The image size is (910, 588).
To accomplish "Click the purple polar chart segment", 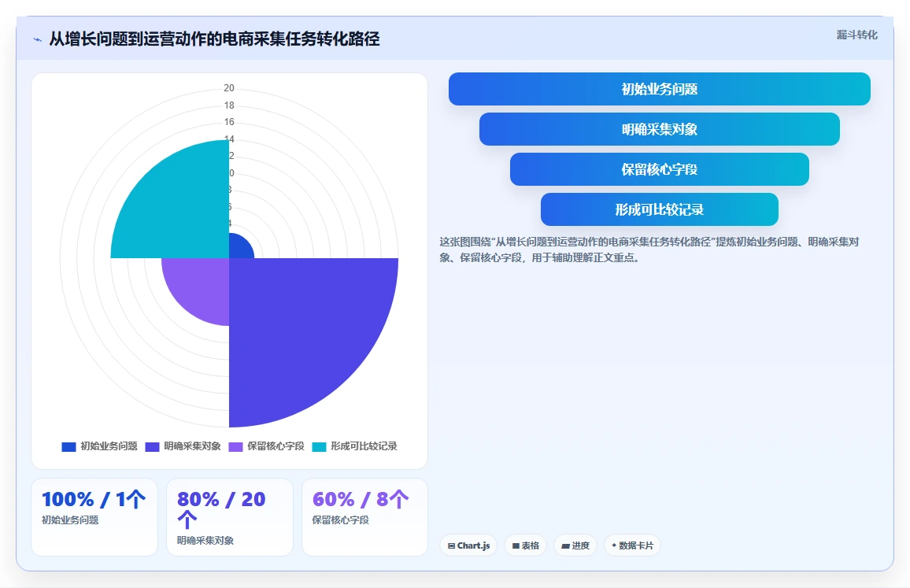I will pos(200,287).
